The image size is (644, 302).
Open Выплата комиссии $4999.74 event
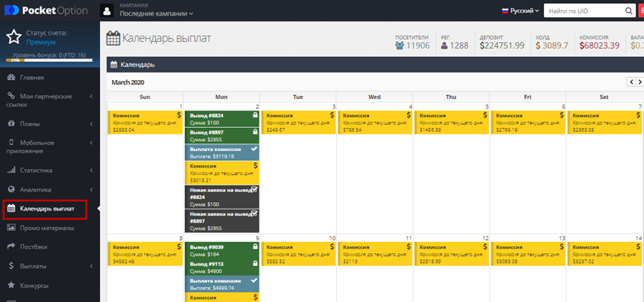click(222, 284)
